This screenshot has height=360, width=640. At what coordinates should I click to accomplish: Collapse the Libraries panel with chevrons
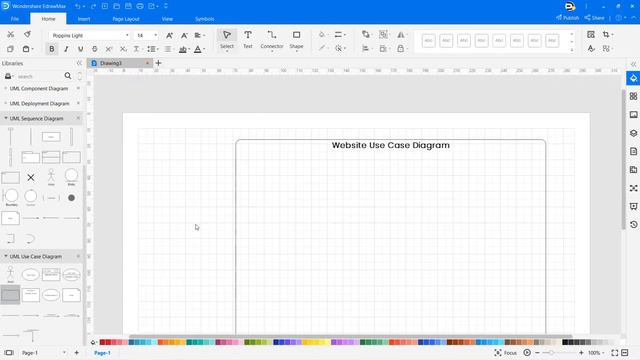click(79, 63)
